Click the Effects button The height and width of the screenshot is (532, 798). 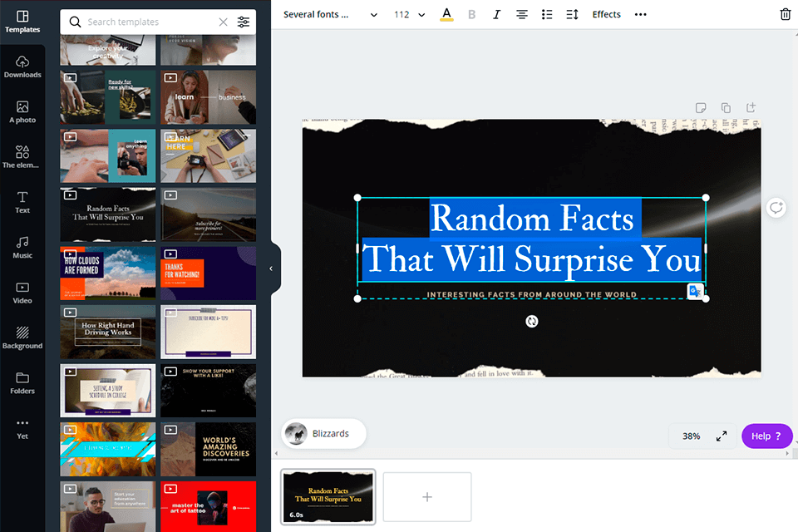click(606, 15)
